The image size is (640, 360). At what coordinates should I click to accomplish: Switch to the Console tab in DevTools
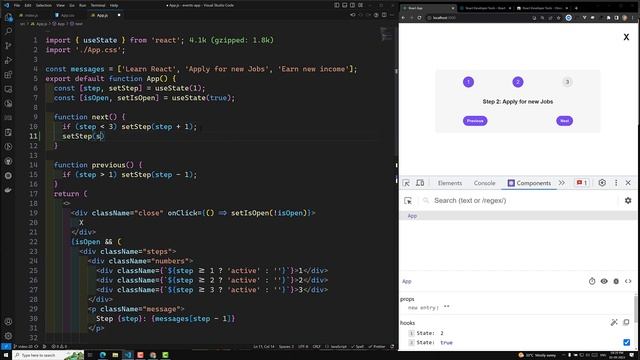[x=484, y=183]
